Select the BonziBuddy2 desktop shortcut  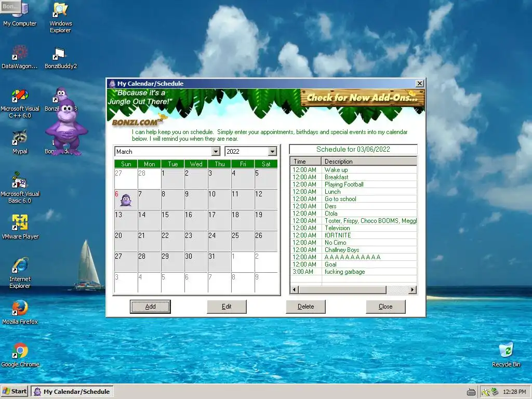[61, 58]
